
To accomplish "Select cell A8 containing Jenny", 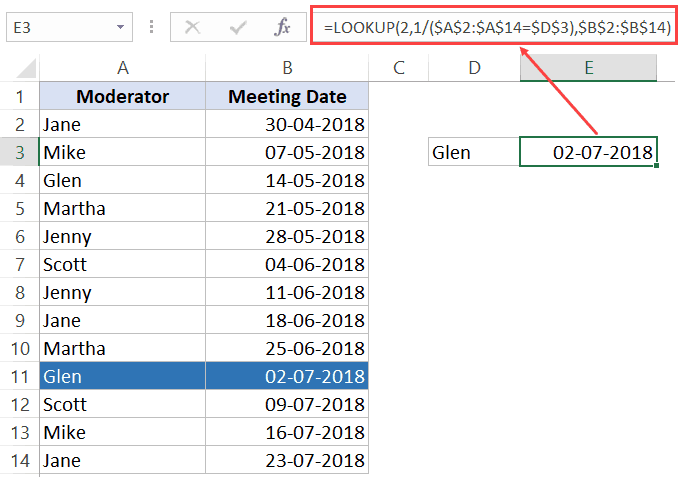I will (x=122, y=292).
